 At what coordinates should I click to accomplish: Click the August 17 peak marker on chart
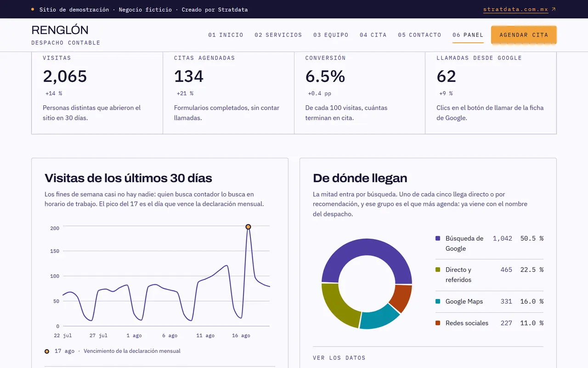coord(248,227)
